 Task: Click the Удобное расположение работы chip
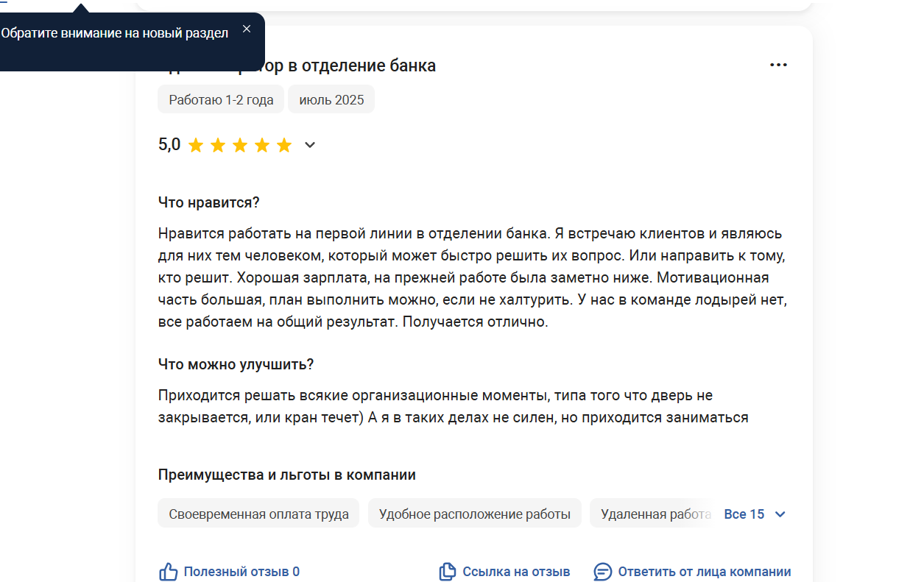pos(475,514)
